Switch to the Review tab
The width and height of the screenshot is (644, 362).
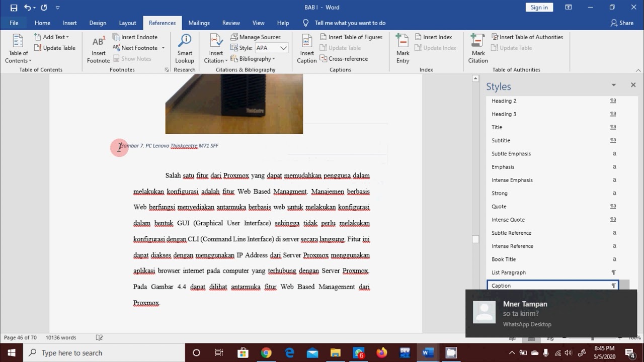pos(231,23)
